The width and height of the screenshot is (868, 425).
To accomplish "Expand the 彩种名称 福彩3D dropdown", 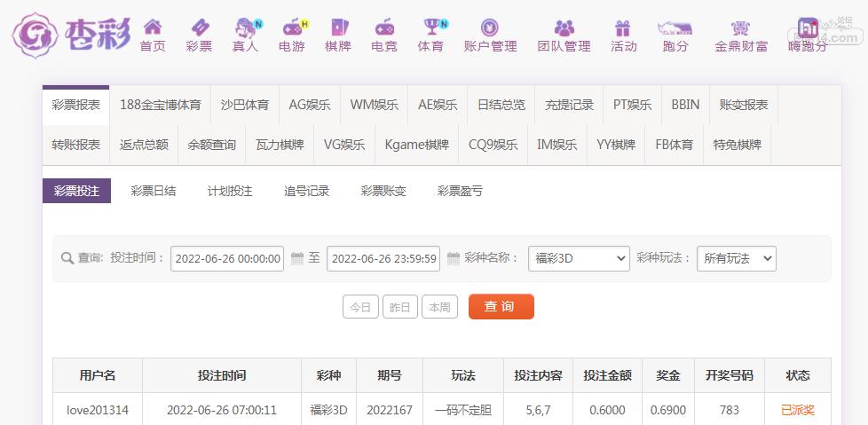I will click(579, 258).
